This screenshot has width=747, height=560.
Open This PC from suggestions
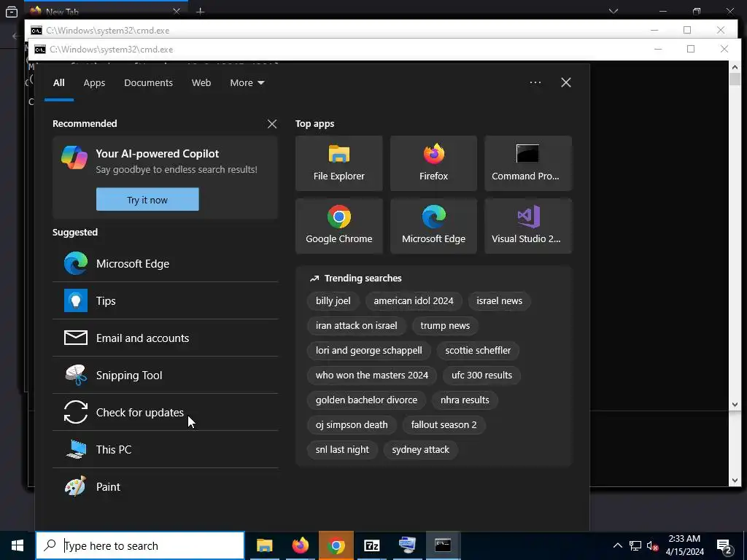(x=166, y=449)
